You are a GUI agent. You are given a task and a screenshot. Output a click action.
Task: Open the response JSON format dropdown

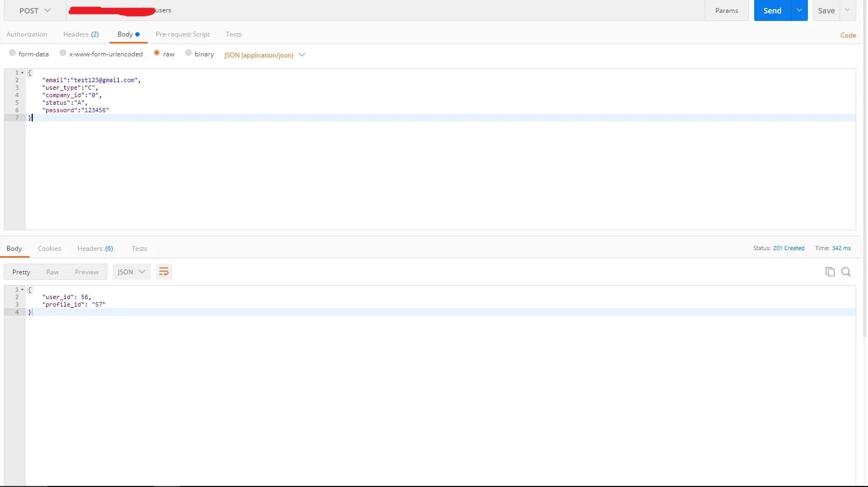pyautogui.click(x=132, y=272)
